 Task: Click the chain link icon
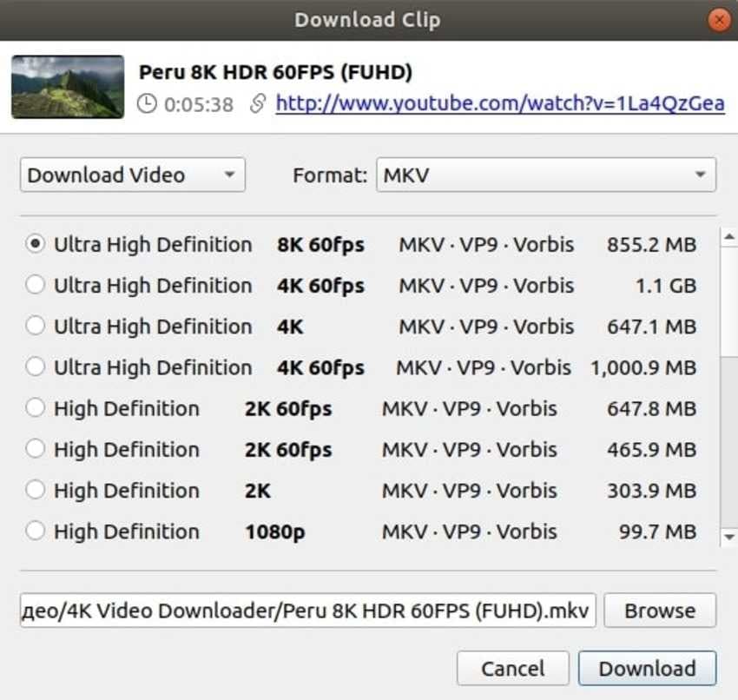coord(257,104)
